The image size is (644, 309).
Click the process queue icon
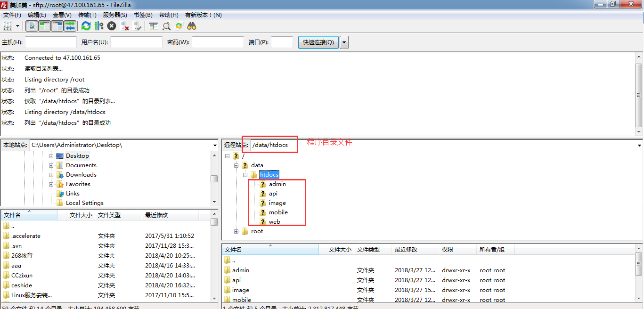pos(99,26)
